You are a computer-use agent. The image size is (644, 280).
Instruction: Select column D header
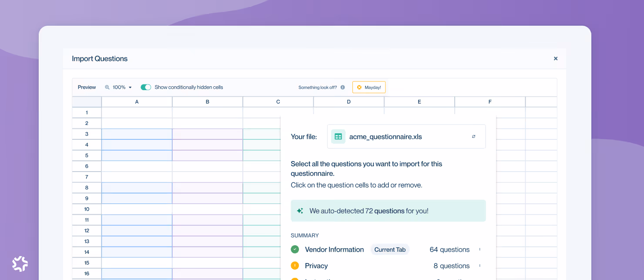pyautogui.click(x=349, y=102)
